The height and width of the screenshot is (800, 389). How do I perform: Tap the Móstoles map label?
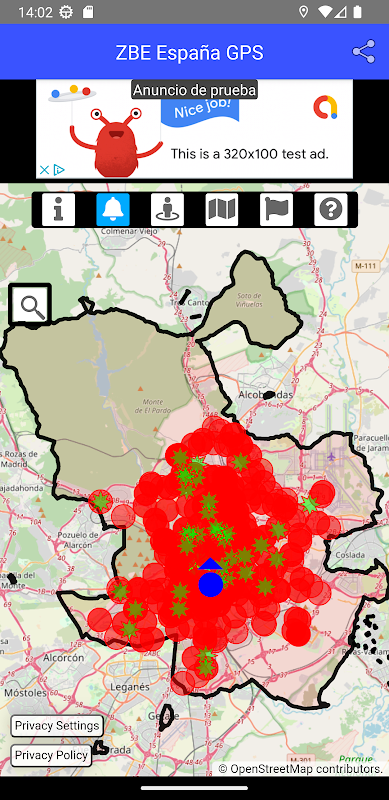click(26, 692)
